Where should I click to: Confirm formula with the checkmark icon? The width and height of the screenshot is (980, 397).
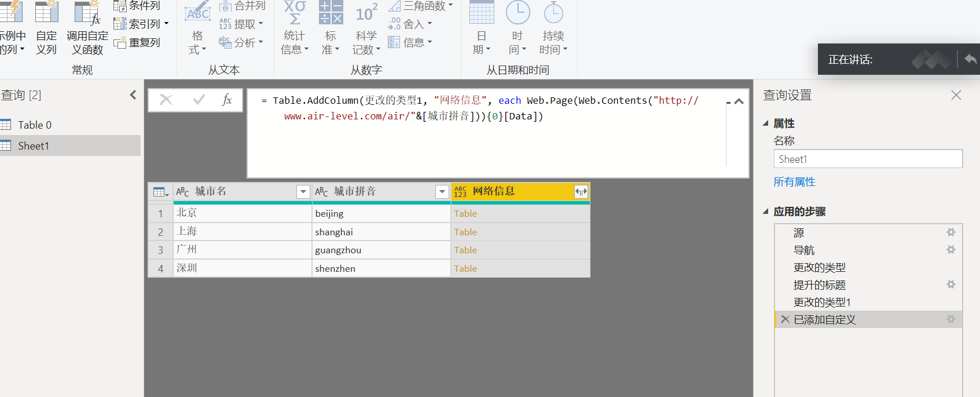(199, 100)
